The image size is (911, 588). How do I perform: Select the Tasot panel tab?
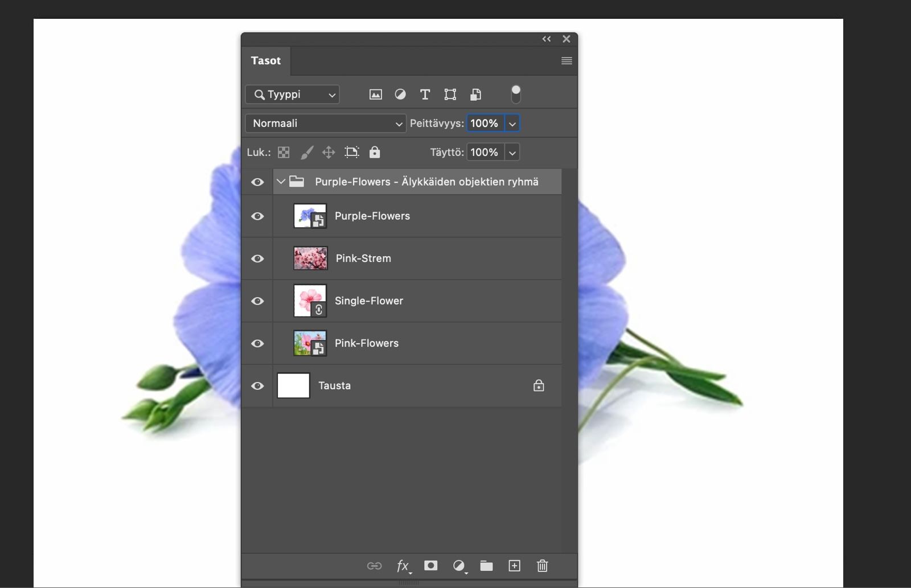[x=266, y=61]
